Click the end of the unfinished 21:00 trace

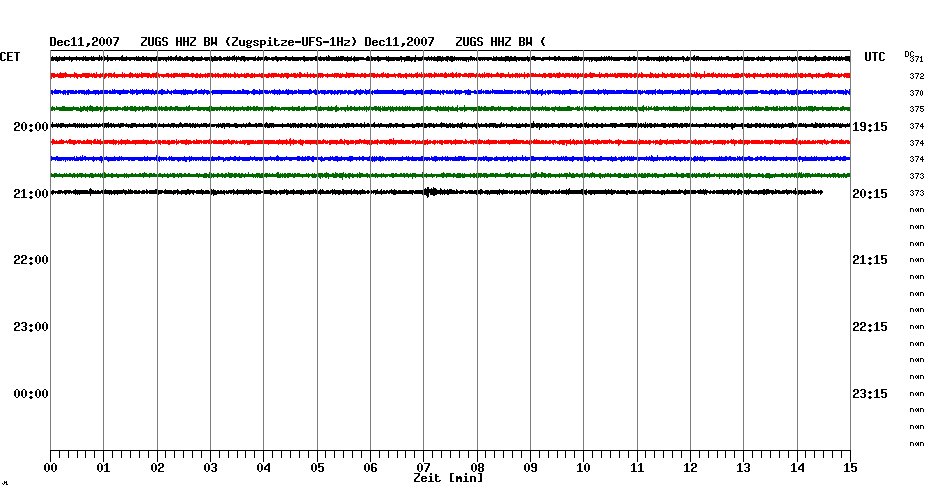(x=821, y=192)
